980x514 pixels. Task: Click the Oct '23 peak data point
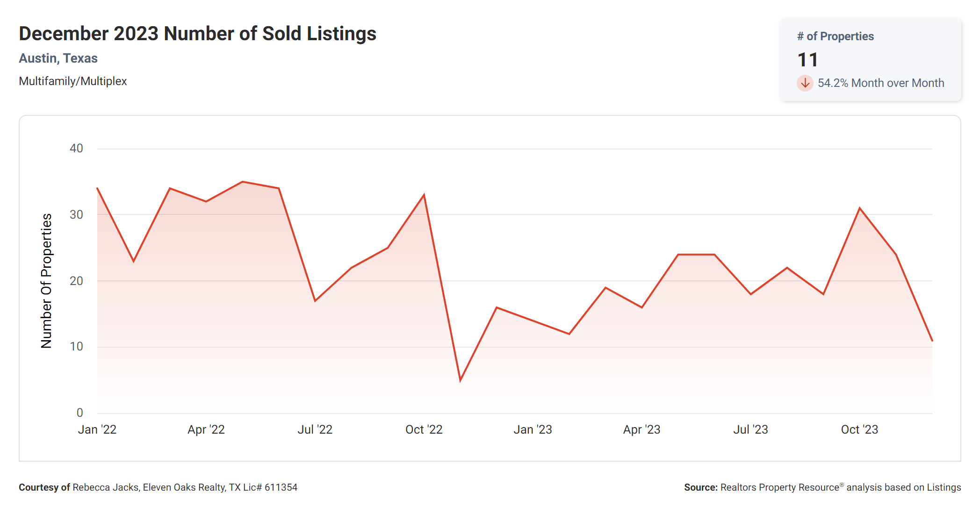(x=859, y=208)
